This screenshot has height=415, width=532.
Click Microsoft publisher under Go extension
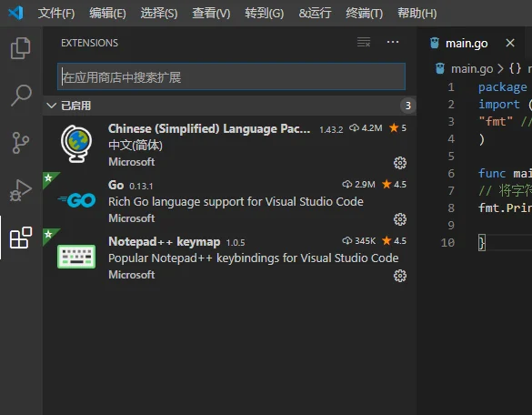click(131, 218)
